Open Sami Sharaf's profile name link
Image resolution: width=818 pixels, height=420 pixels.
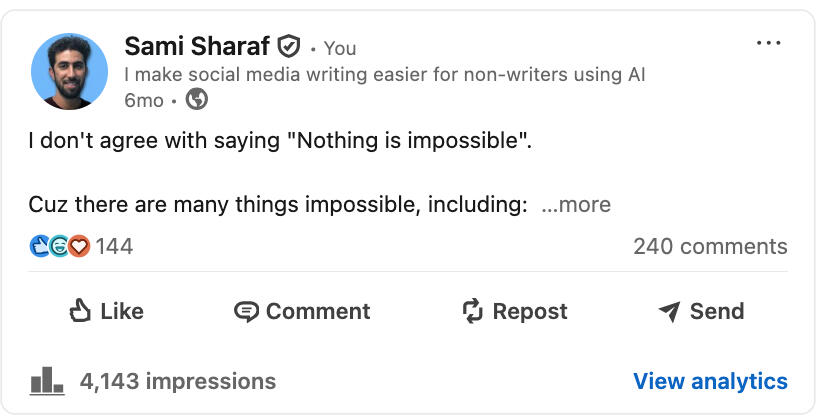[196, 46]
